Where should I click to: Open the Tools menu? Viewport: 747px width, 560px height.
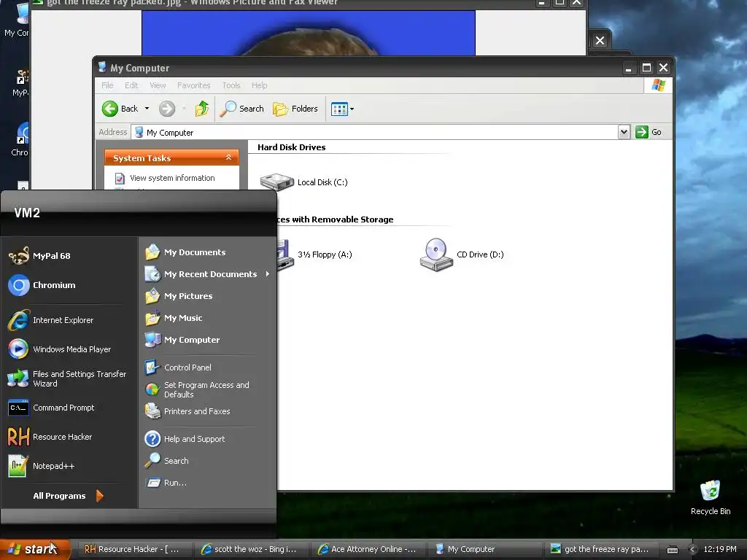[x=231, y=85]
